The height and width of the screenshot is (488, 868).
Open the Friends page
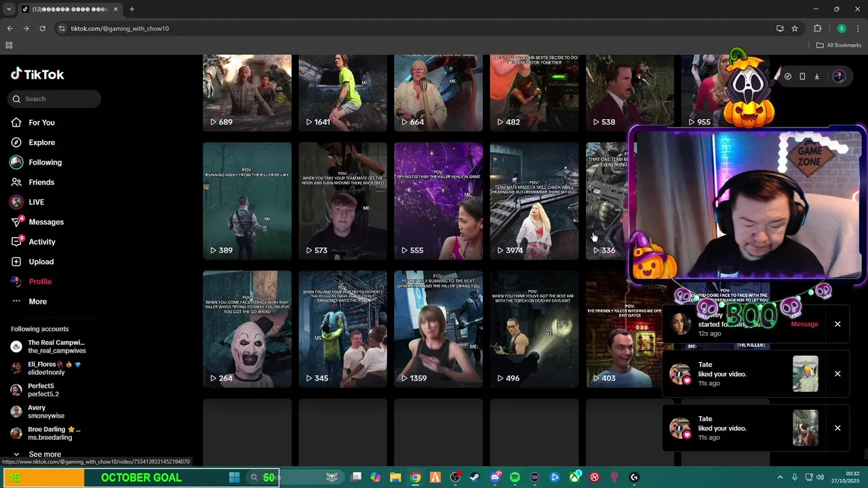pyautogui.click(x=41, y=182)
